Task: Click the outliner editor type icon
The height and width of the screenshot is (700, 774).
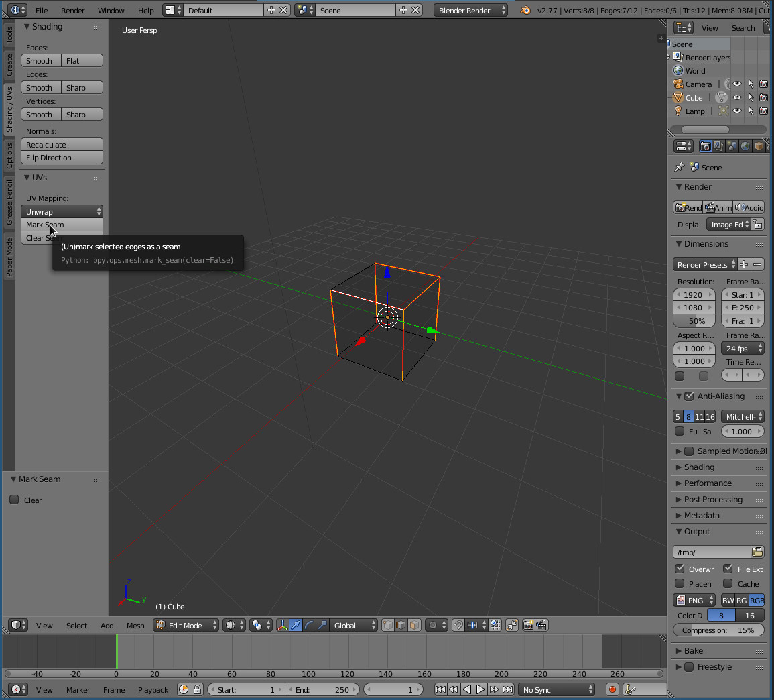Action: (x=684, y=27)
